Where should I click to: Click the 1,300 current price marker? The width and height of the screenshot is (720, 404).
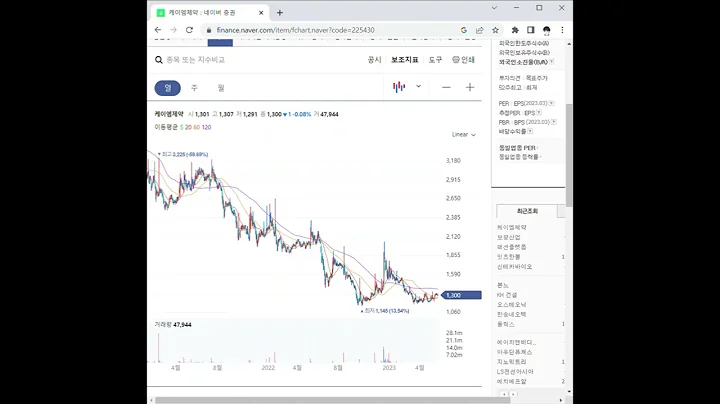(x=461, y=295)
